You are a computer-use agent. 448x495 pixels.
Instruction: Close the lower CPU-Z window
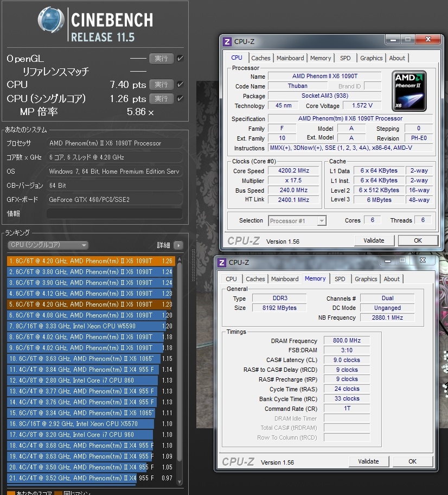click(x=423, y=261)
